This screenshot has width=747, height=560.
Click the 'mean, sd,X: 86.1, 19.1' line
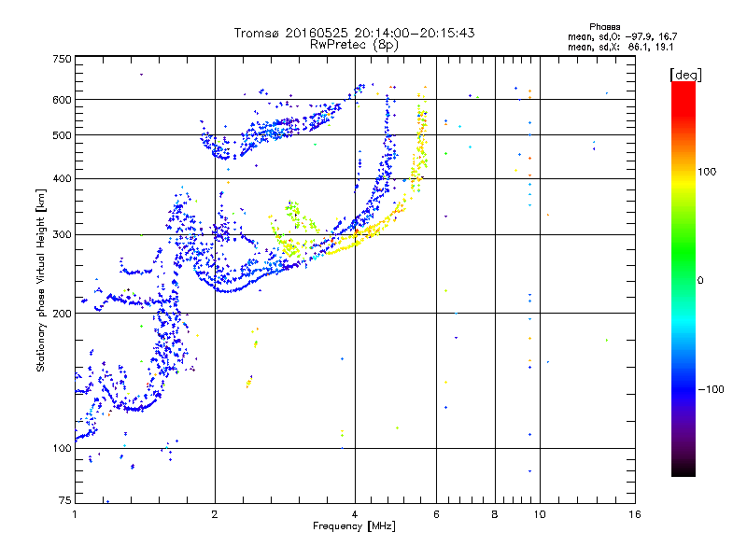(x=620, y=48)
